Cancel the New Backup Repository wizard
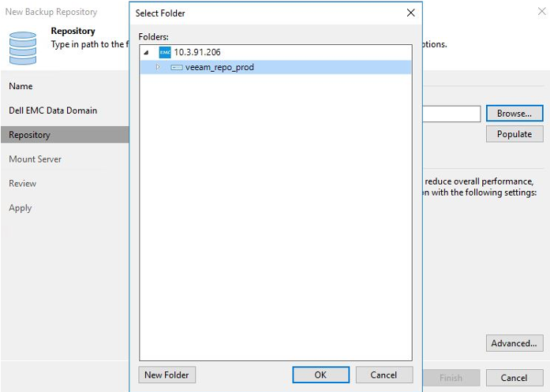The width and height of the screenshot is (550, 392). (x=514, y=378)
